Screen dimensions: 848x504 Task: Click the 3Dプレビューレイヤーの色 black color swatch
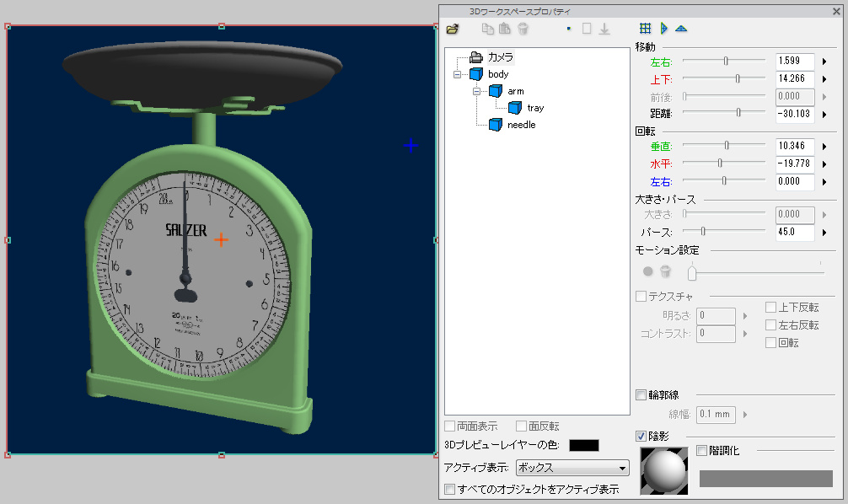[x=583, y=445]
